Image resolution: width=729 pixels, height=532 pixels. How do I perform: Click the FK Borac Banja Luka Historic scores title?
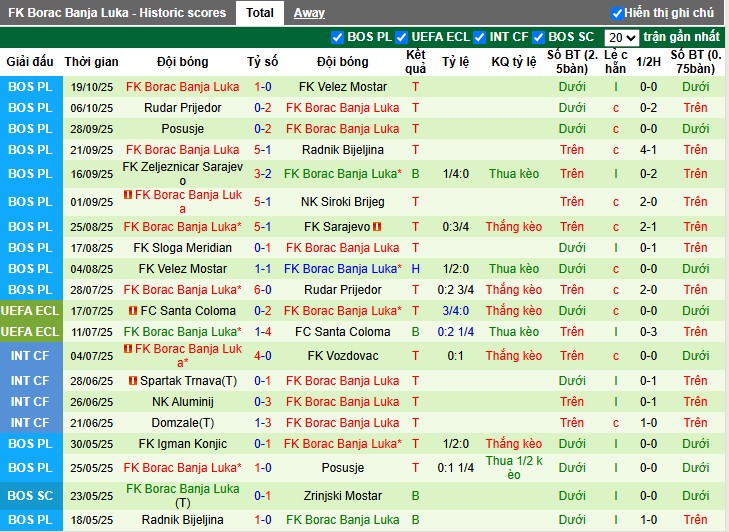pyautogui.click(x=117, y=13)
